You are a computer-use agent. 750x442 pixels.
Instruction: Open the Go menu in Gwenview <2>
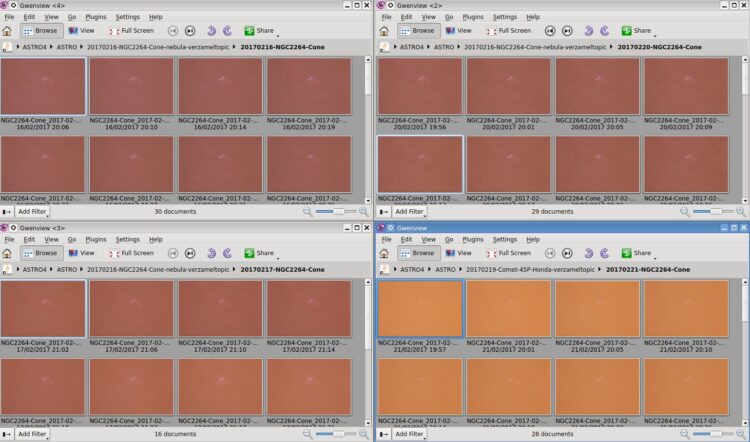pyautogui.click(x=449, y=17)
